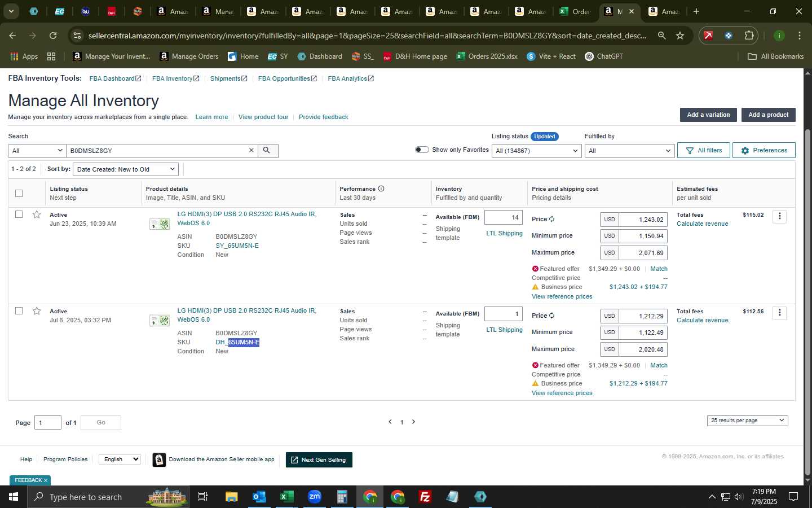The height and width of the screenshot is (508, 812).
Task: Open English language dropdown
Action: click(x=120, y=459)
